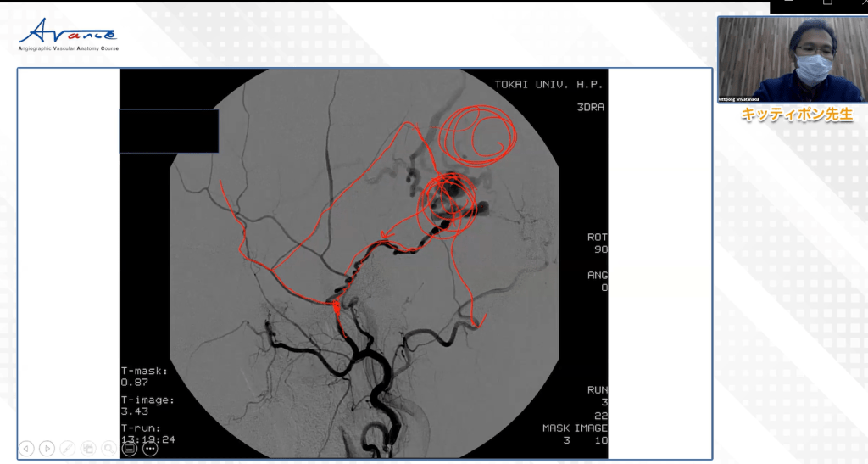868x464 pixels.
Task: Open more slideshow options ellipsis
Action: 150,448
